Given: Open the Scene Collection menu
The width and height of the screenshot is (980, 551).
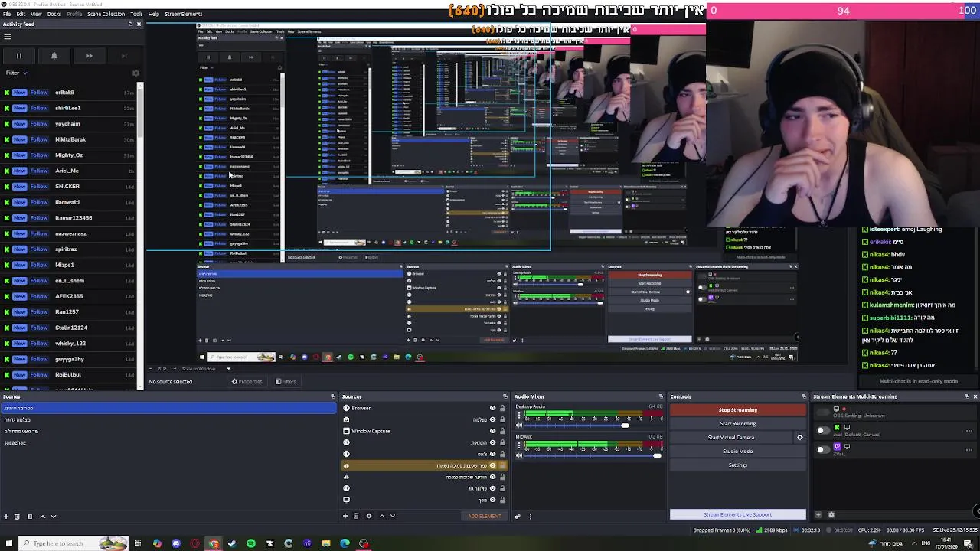Looking at the screenshot, I should (106, 14).
